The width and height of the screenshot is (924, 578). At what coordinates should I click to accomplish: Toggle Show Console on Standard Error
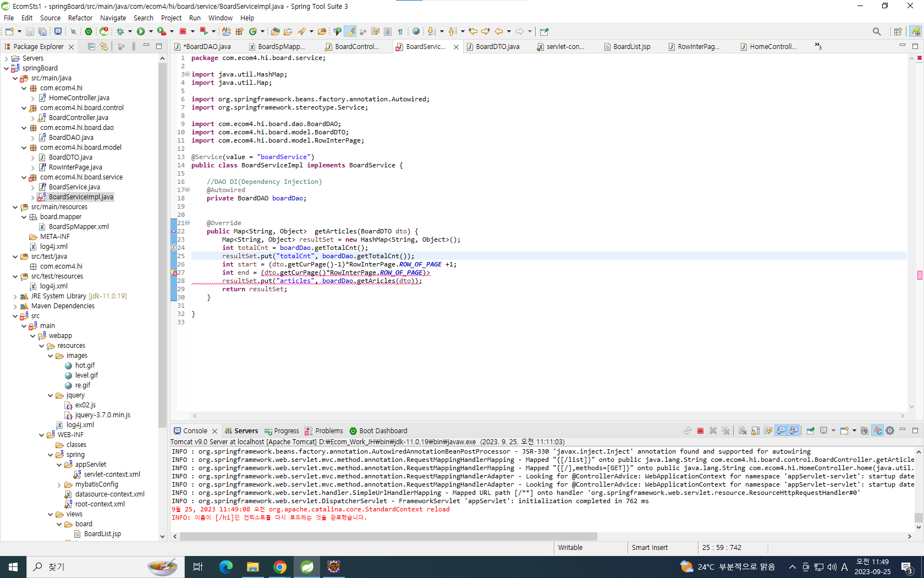(x=794, y=431)
